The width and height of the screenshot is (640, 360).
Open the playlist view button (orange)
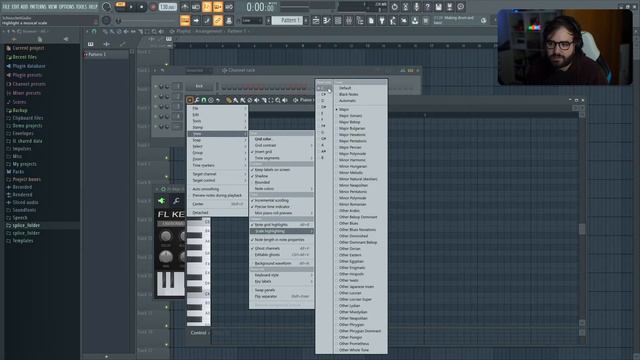185,20
